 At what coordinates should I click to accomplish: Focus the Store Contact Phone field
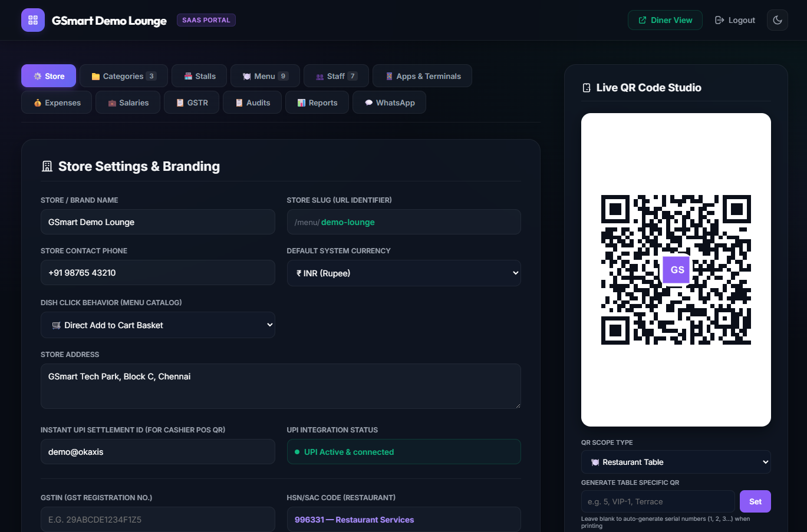point(158,273)
